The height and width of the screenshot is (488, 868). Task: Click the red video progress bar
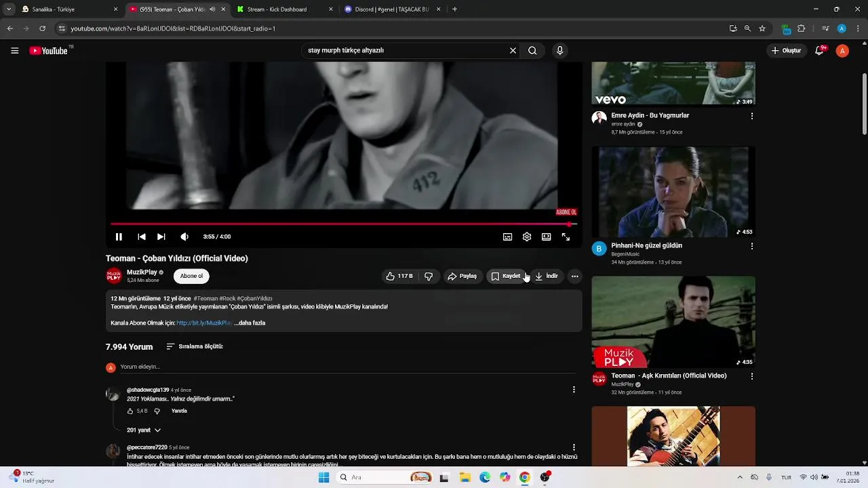[x=343, y=224]
